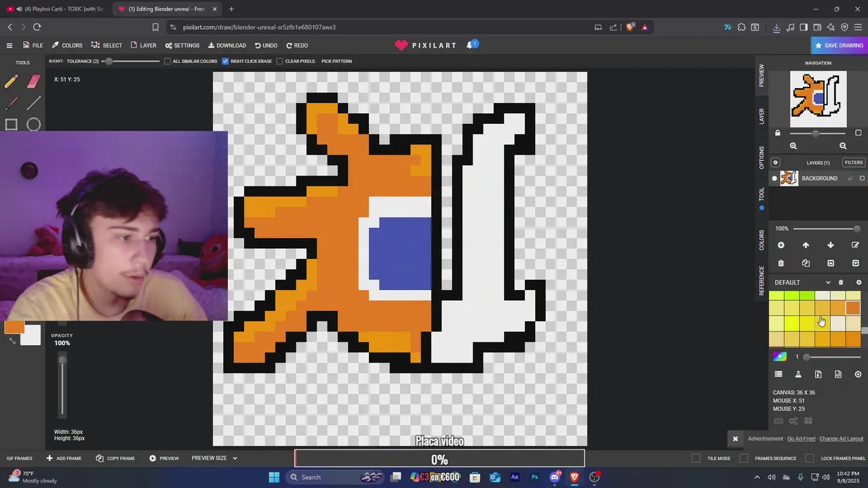Click Download in top menu

227,45
